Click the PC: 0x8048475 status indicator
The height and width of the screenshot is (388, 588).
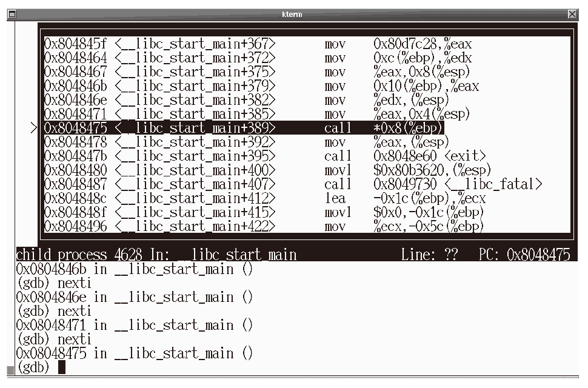tap(524, 255)
